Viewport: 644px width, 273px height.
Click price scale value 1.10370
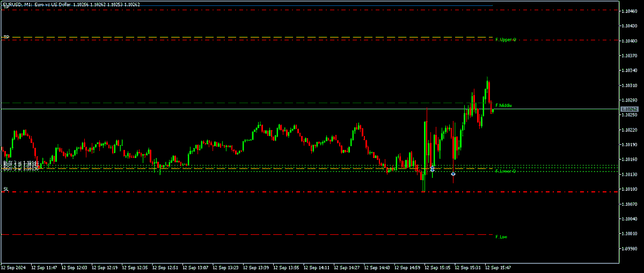tap(629, 56)
